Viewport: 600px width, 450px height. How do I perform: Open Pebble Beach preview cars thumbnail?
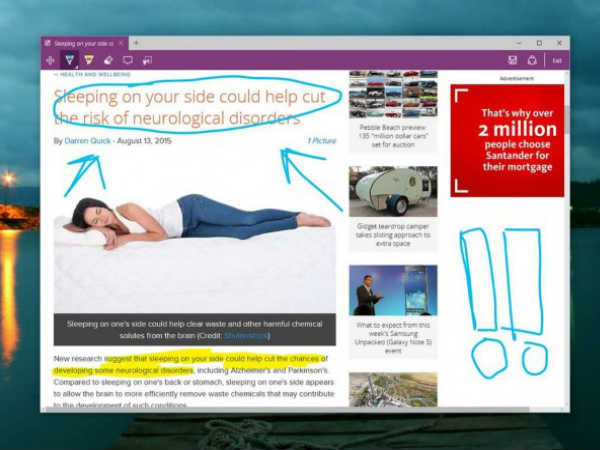tap(392, 96)
